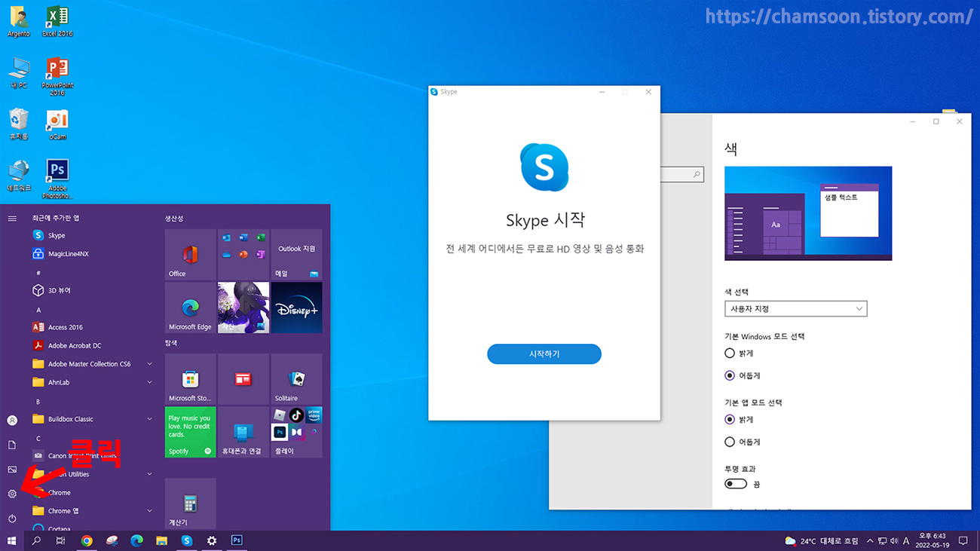Open 3D 뷰어 in the Start menu
The image size is (980, 551).
point(90,290)
